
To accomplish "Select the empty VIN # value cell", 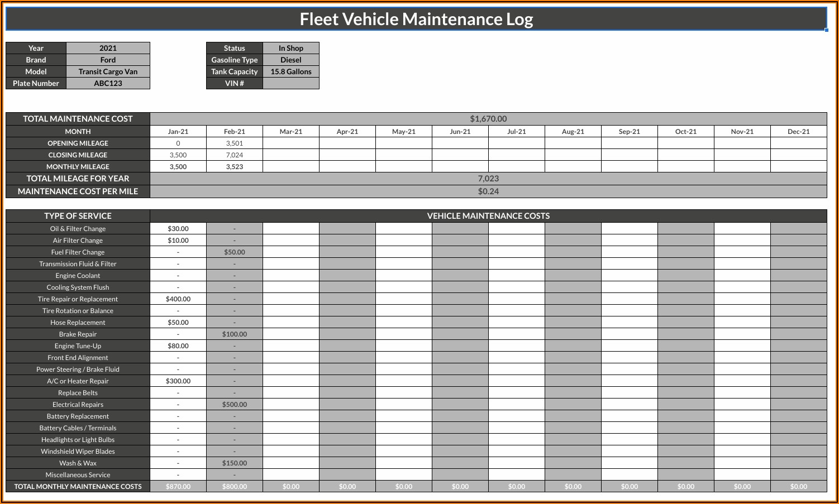I will (291, 83).
